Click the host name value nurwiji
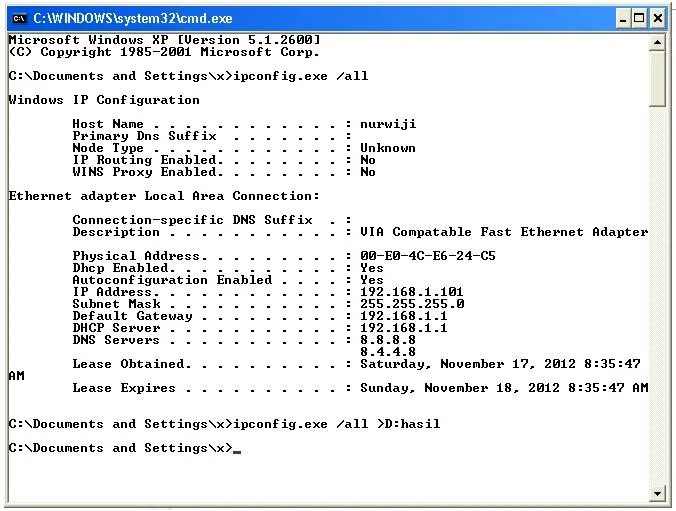Viewport: 676px width, 511px height. [388, 124]
